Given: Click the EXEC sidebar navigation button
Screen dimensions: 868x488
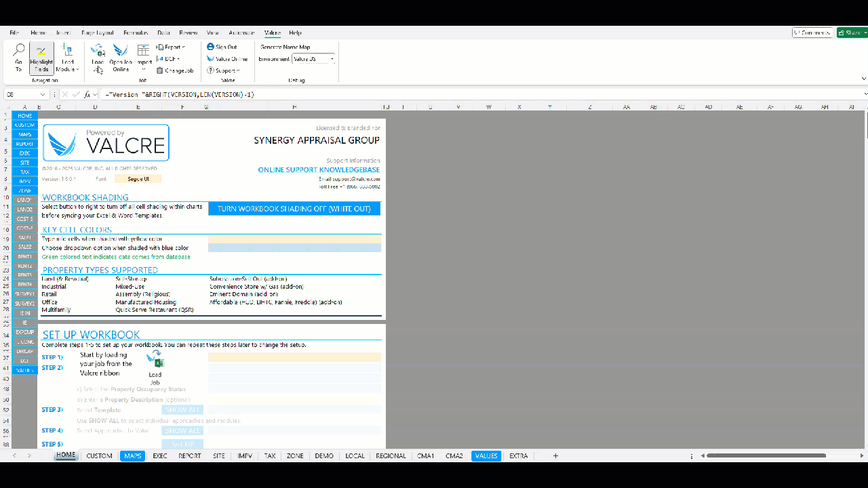Looking at the screenshot, I should coord(25,153).
